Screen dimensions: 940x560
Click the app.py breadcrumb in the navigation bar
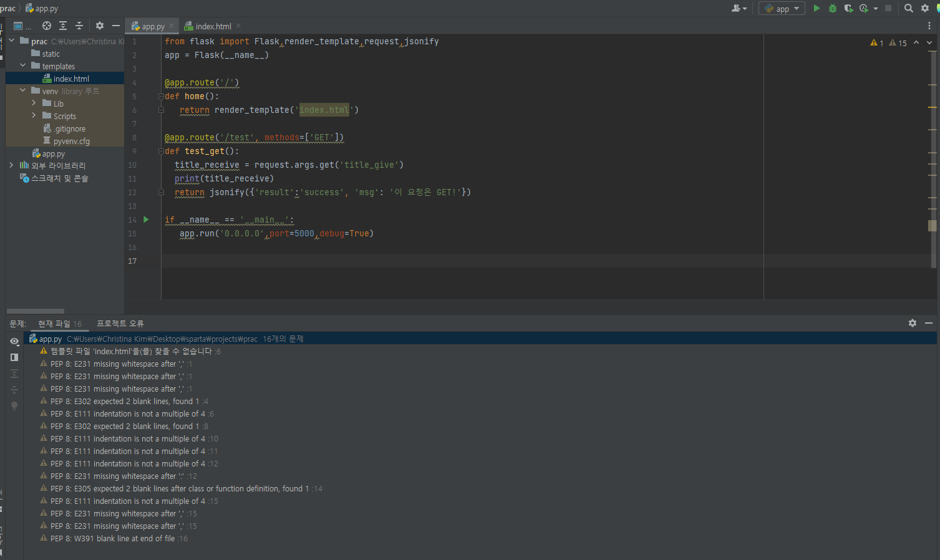pos(42,8)
